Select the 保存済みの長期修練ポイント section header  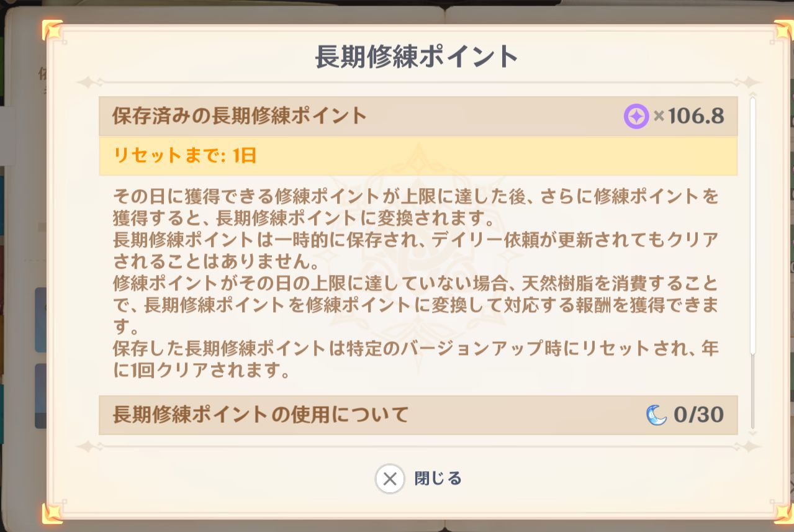(240, 116)
